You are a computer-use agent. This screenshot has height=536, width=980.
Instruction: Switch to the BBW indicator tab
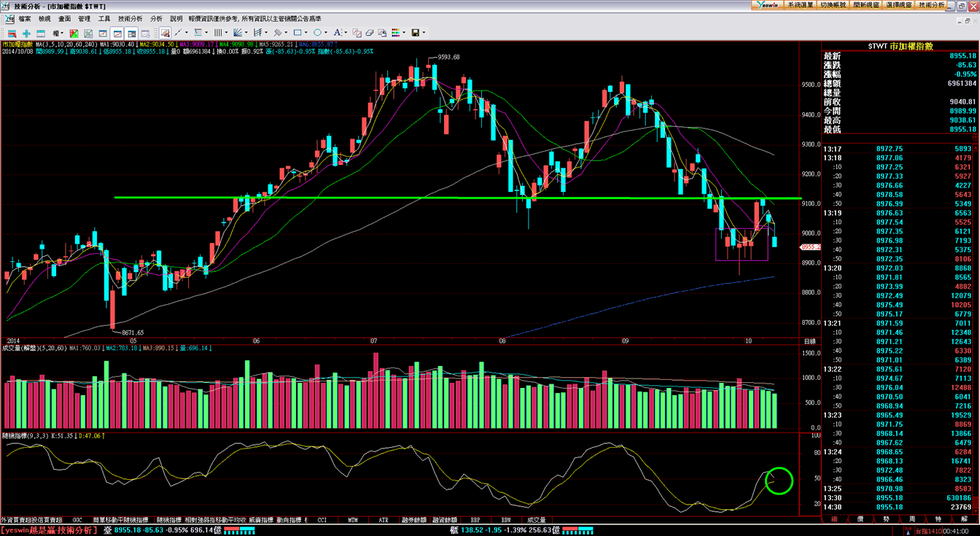coord(506,520)
